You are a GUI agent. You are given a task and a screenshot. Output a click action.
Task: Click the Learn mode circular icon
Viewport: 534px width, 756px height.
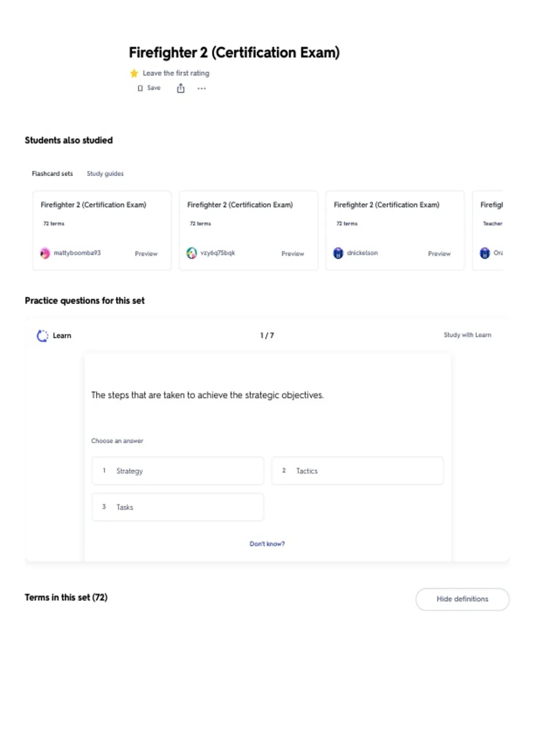[x=42, y=336]
